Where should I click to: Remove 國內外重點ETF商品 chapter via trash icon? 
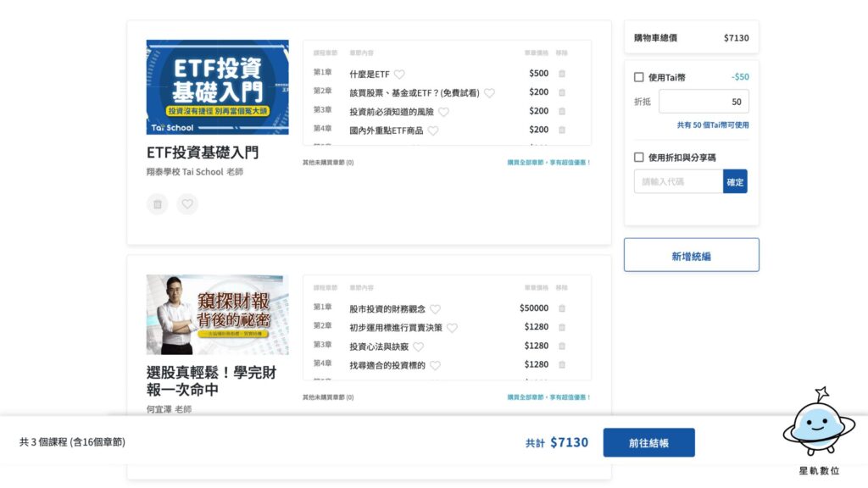pos(561,130)
